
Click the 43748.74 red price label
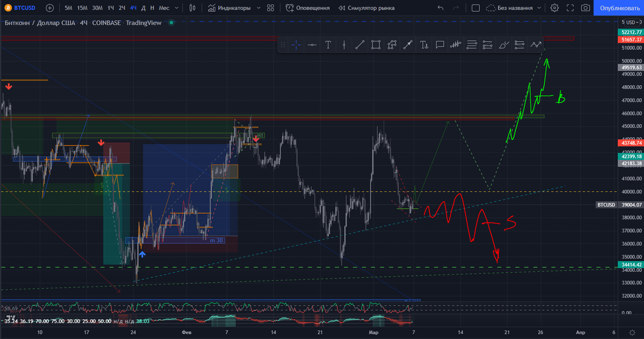tap(631, 143)
